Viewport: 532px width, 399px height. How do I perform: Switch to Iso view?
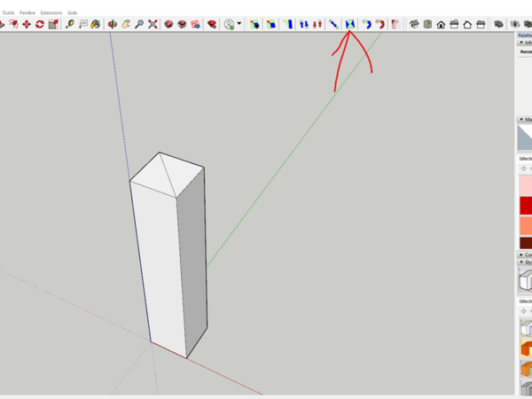[x=414, y=25]
